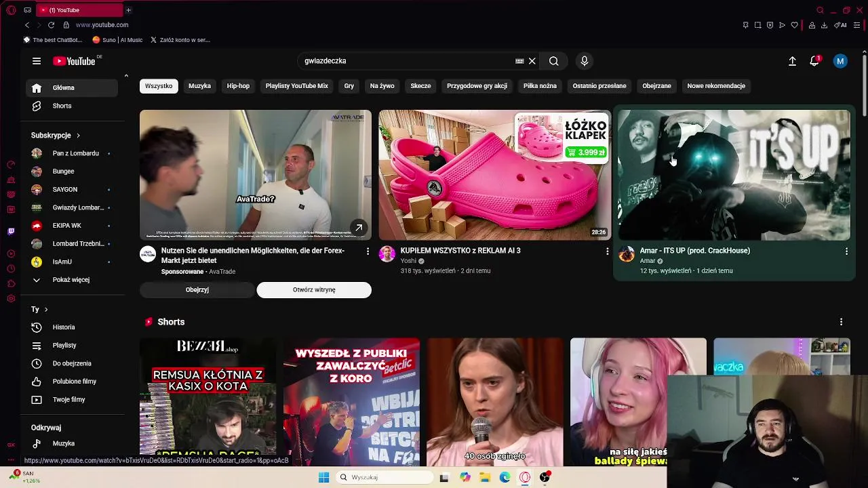The width and height of the screenshot is (868, 488).
Task: Click the pink Crocs video thumbnail
Action: click(x=495, y=175)
